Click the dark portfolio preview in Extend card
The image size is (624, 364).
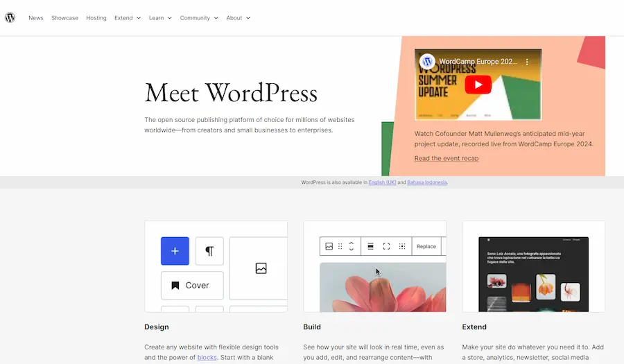coord(533,275)
